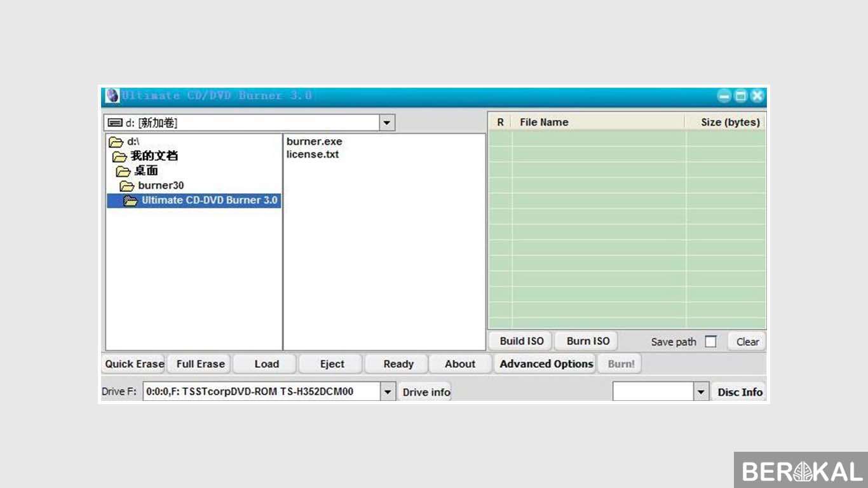Click the Ultimate CD/DVD Burner app icon
This screenshot has height=488, width=868.
click(x=112, y=96)
